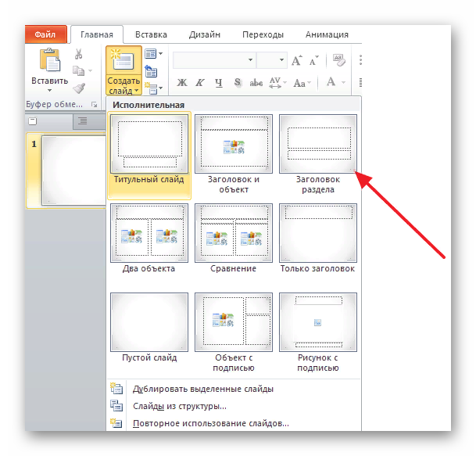
Task: Open the Переходы ribbon tab
Action: 263,34
